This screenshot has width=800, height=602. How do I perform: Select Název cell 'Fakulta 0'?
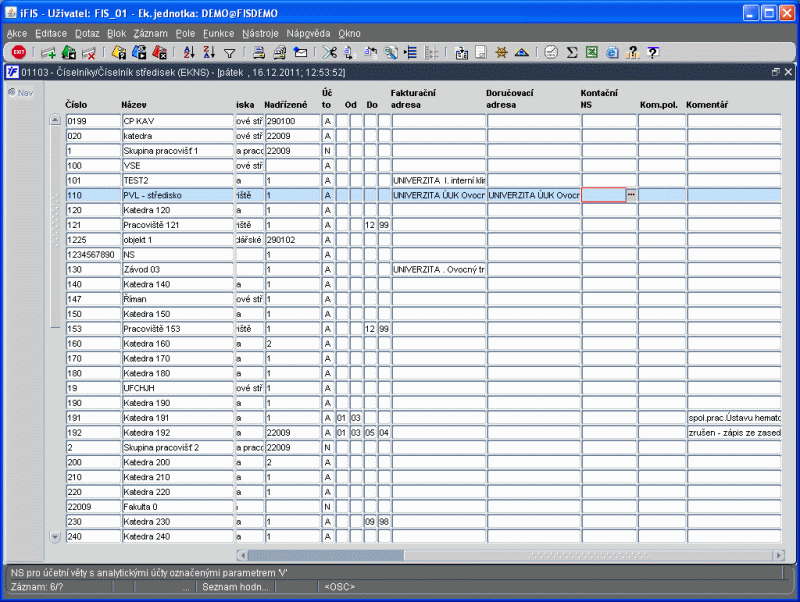point(178,507)
